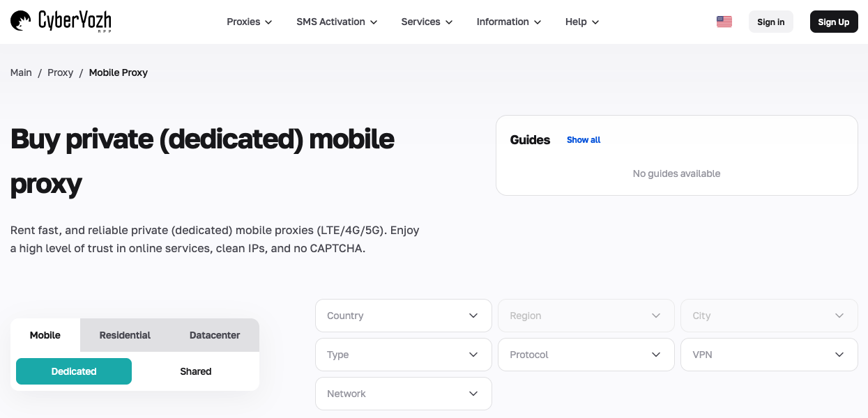Screen dimensions: 868x418
Task: Click the SMS Activation chevron arrow
Action: point(374,22)
